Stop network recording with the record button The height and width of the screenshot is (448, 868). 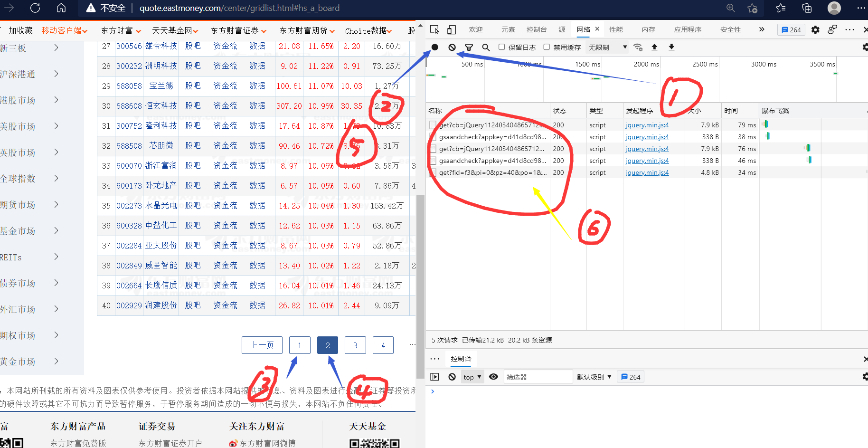tap(434, 47)
